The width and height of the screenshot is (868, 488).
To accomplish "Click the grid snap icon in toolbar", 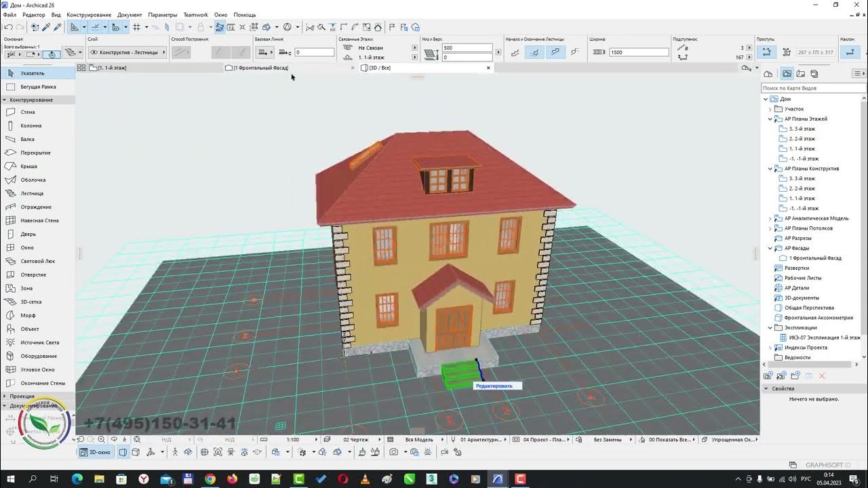I will pyautogui.click(x=137, y=27).
